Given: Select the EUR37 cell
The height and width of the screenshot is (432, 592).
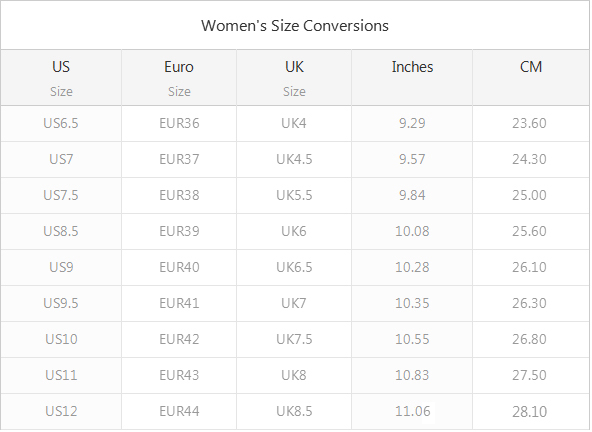Looking at the screenshot, I should point(179,159).
